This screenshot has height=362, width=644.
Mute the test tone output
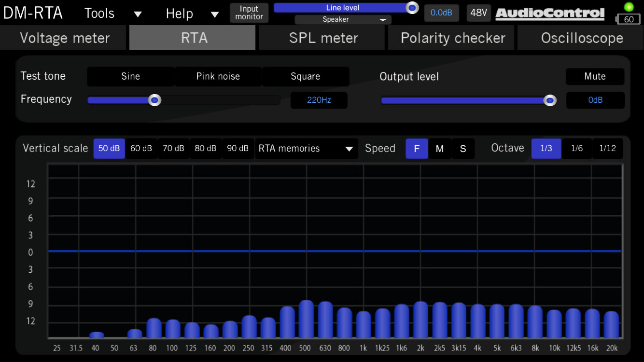[x=595, y=76]
